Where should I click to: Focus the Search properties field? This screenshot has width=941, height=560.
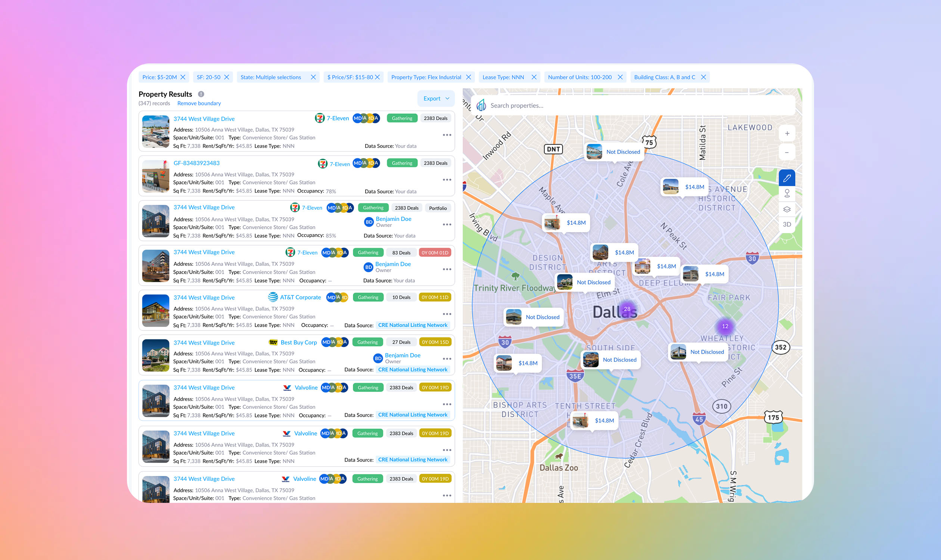(633, 105)
